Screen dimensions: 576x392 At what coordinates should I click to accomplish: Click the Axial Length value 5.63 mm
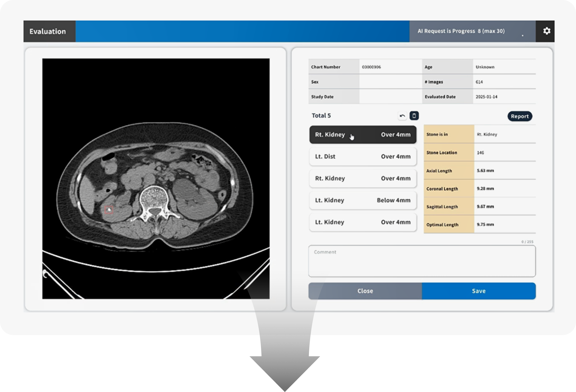(x=485, y=171)
